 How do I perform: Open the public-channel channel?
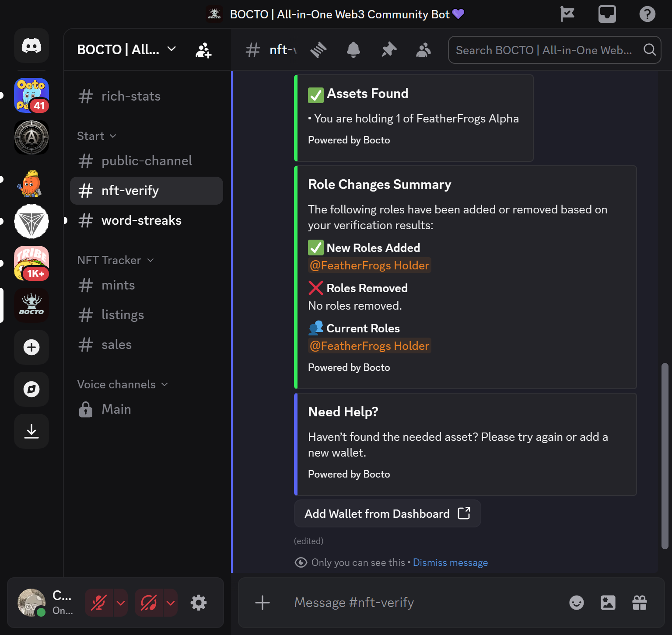click(146, 161)
